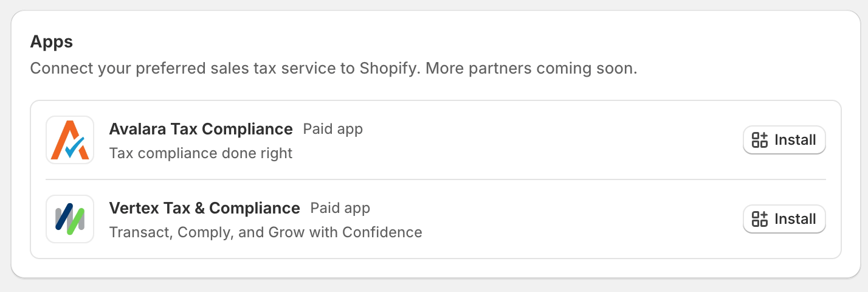
Task: Click the Apps section heading
Action: [x=52, y=41]
